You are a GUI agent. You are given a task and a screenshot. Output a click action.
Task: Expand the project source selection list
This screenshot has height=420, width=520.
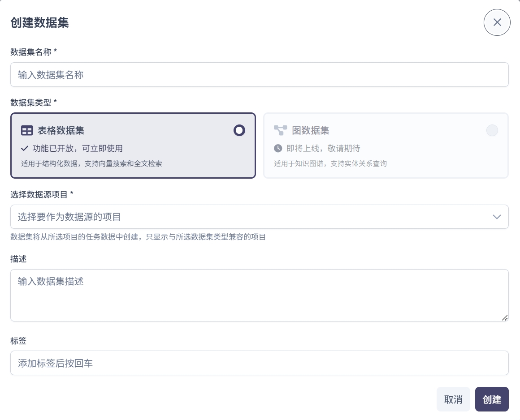point(259,217)
